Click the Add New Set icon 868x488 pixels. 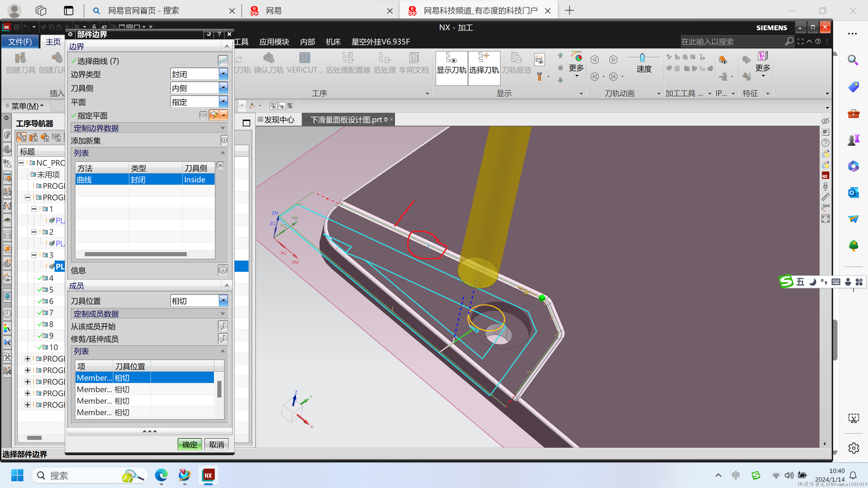[x=224, y=140]
